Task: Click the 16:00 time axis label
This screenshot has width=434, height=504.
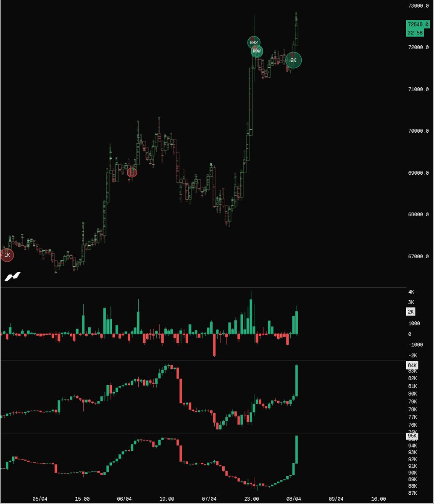Action: pos(379,499)
